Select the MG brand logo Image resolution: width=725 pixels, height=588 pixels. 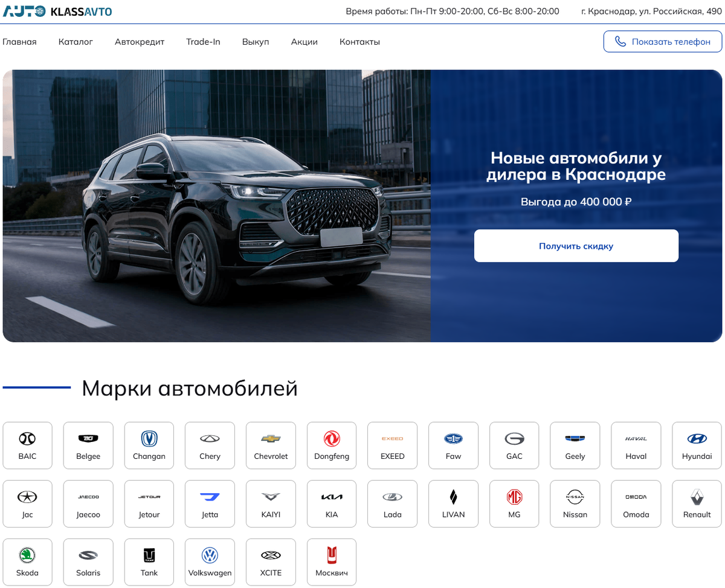[x=514, y=497]
